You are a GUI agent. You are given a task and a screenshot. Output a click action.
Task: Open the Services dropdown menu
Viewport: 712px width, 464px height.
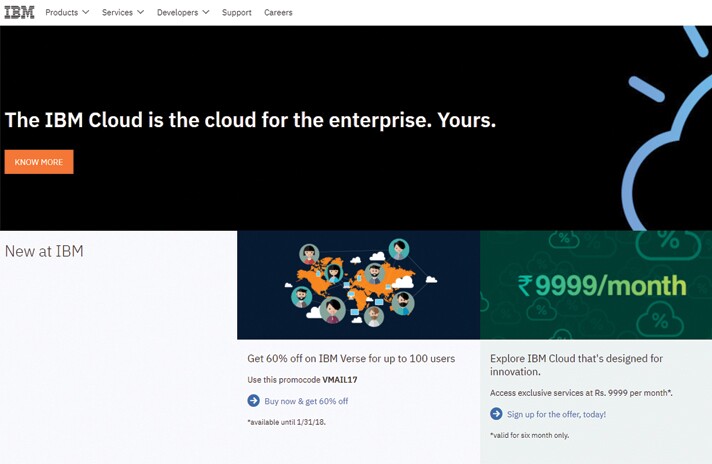123,13
